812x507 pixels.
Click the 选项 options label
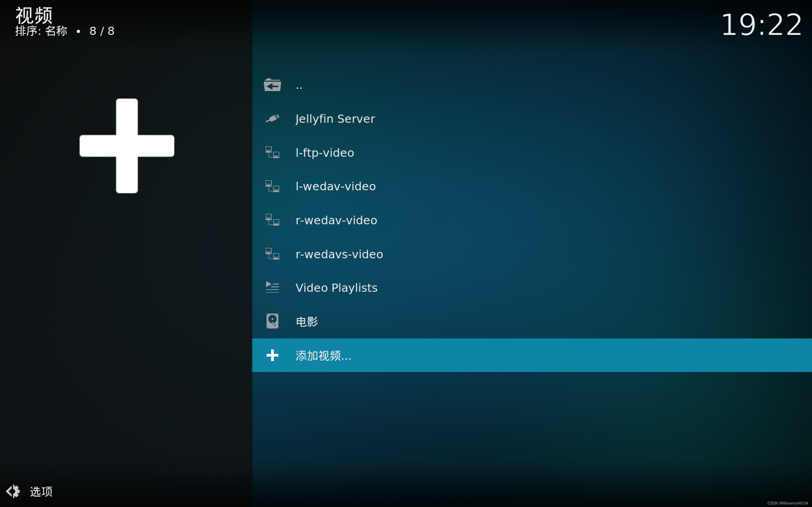(x=41, y=492)
